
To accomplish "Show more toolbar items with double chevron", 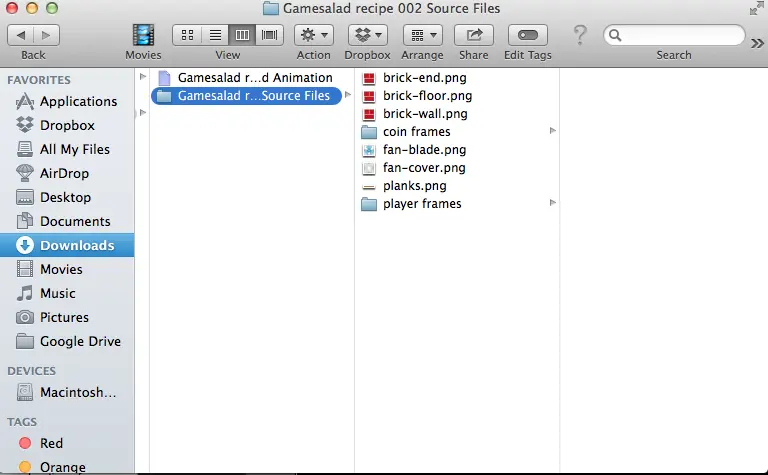I will [757, 44].
